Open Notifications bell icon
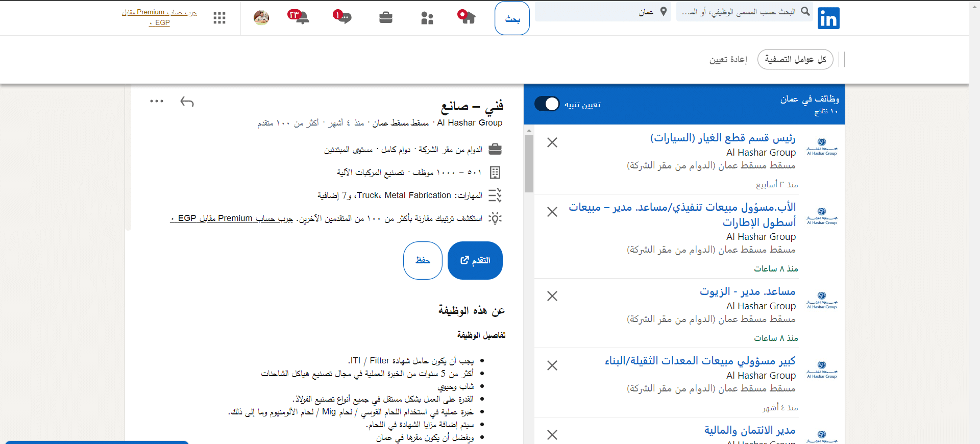This screenshot has width=980, height=444. coord(299,17)
